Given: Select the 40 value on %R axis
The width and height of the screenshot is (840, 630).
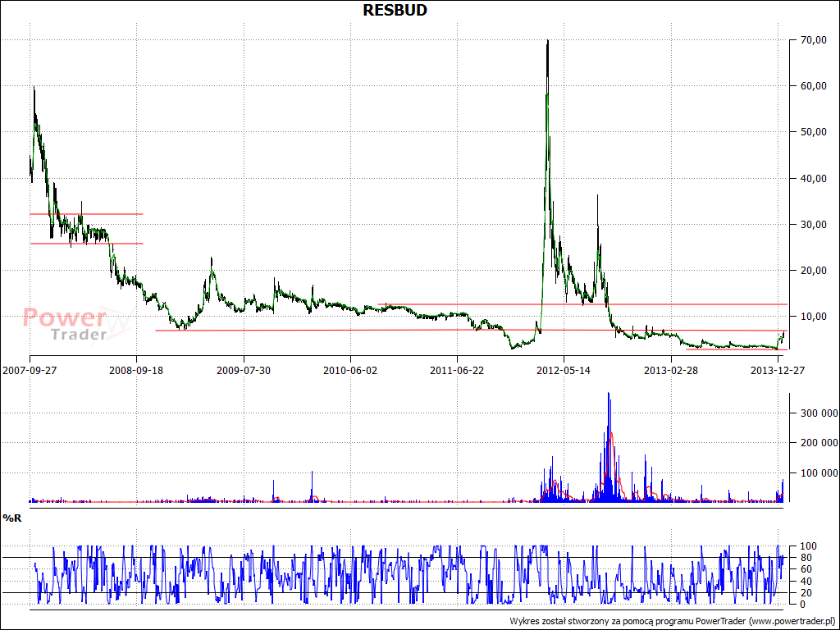Looking at the screenshot, I should [x=806, y=582].
